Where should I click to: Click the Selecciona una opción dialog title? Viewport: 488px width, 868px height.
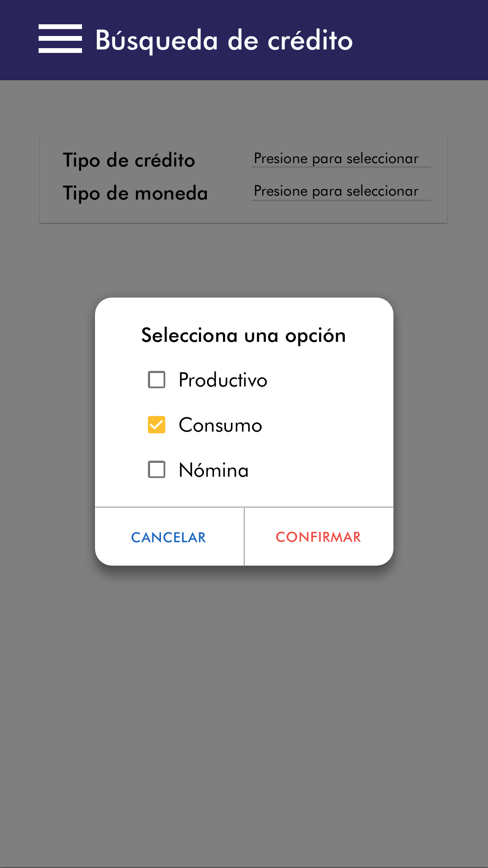[243, 335]
